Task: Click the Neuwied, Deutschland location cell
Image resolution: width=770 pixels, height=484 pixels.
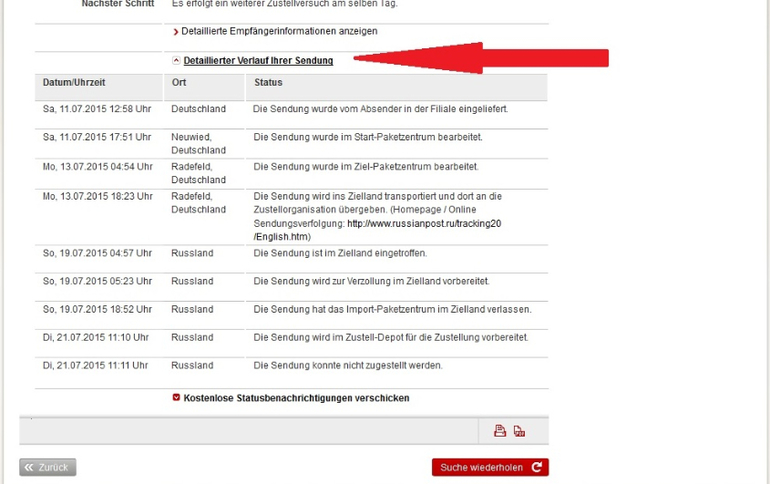Action: pyautogui.click(x=198, y=143)
